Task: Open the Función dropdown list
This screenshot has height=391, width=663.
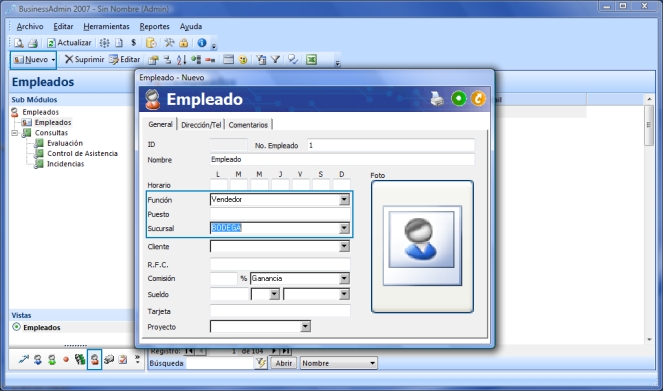Action: tap(344, 200)
